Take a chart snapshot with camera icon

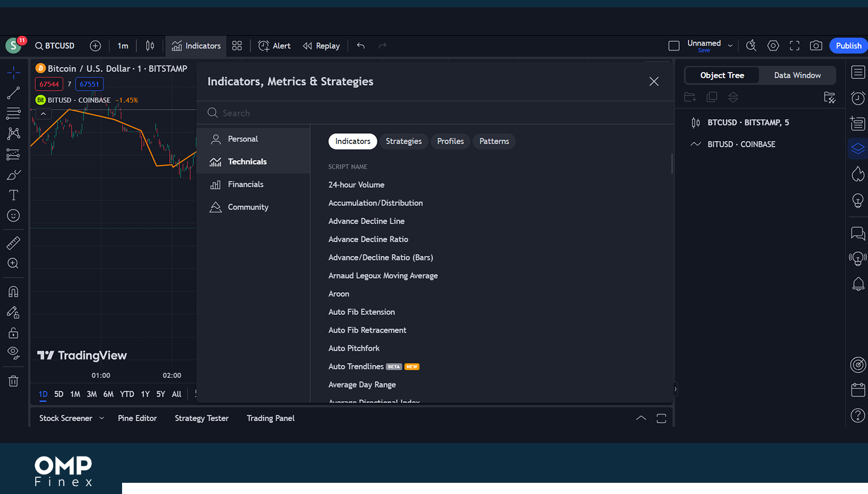pos(816,46)
